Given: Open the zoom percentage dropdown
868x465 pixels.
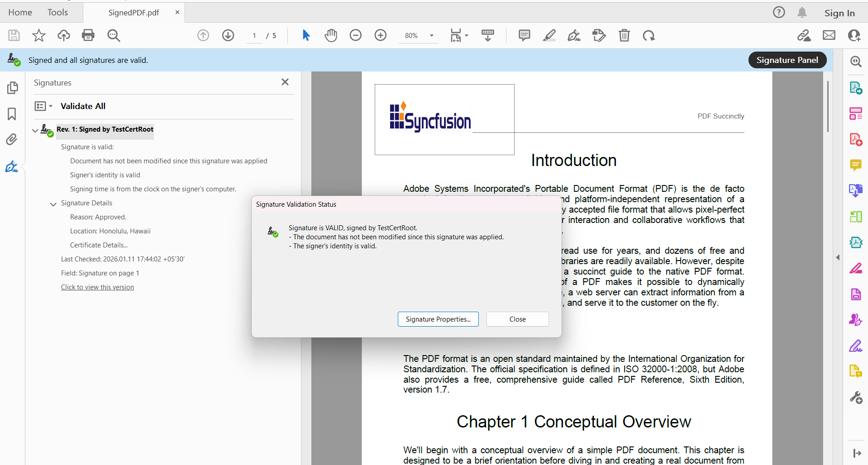Looking at the screenshot, I should (431, 35).
